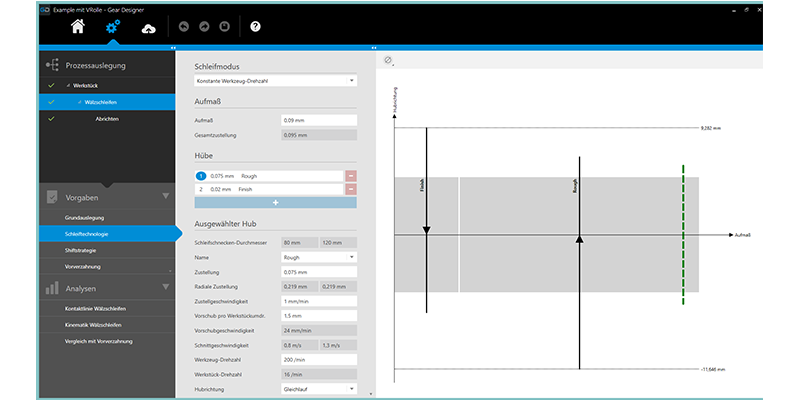Click the Aufmaß input field

click(x=319, y=120)
